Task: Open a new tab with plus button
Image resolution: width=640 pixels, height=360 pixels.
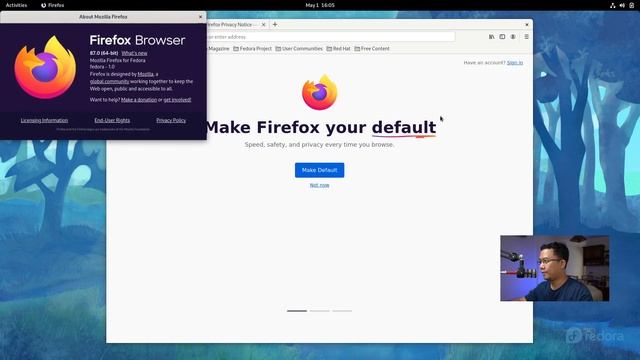Action: (x=275, y=24)
